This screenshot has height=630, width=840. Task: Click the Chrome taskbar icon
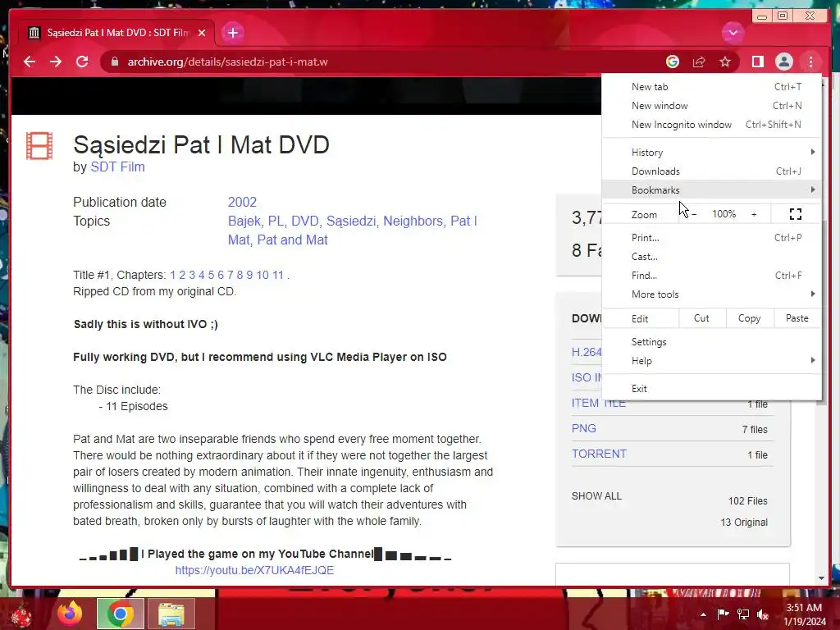click(120, 614)
